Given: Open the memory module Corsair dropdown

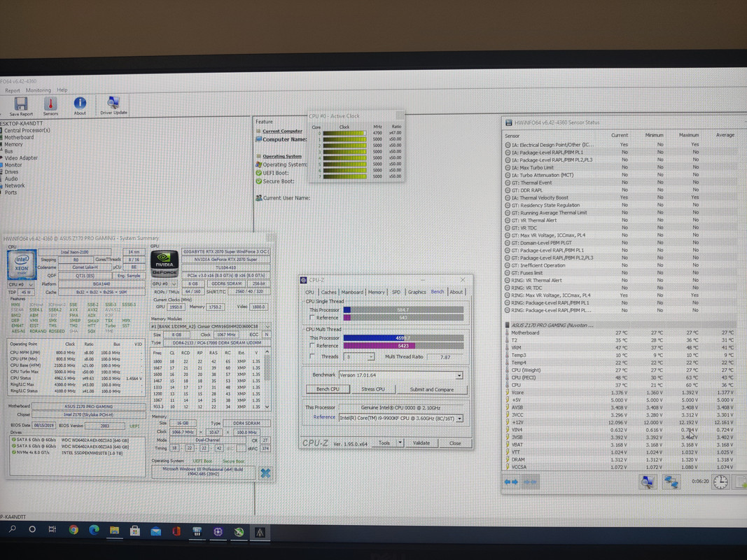Looking at the screenshot, I should point(211,326).
